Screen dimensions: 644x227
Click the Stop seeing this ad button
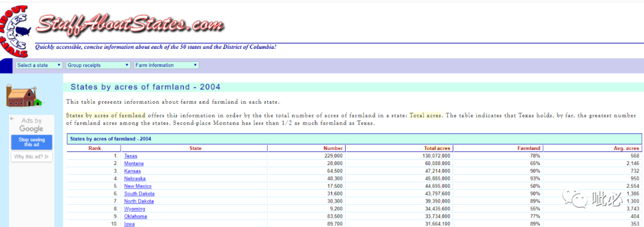[32, 142]
